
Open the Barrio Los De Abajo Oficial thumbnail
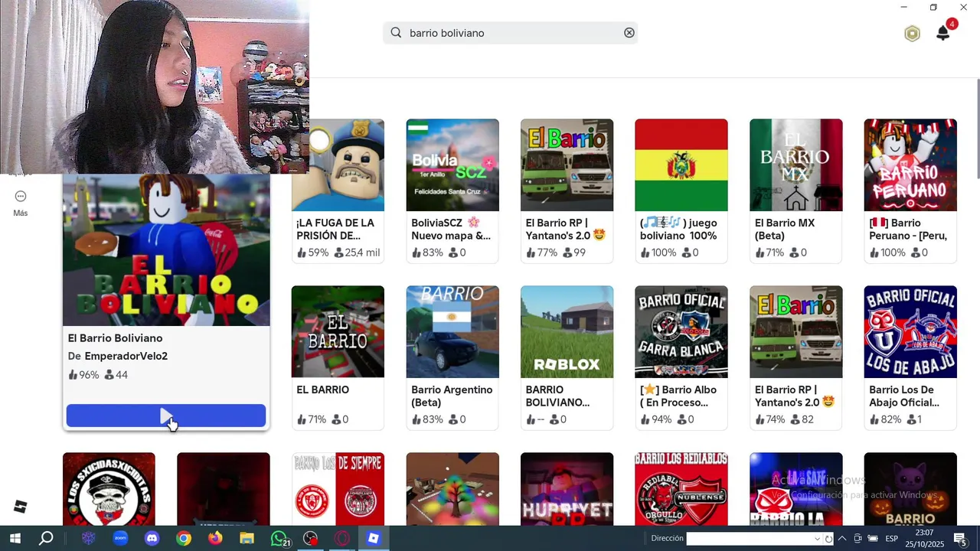click(910, 331)
